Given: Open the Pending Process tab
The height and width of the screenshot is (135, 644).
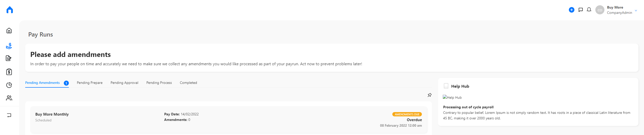Looking at the screenshot, I should 159,83.
